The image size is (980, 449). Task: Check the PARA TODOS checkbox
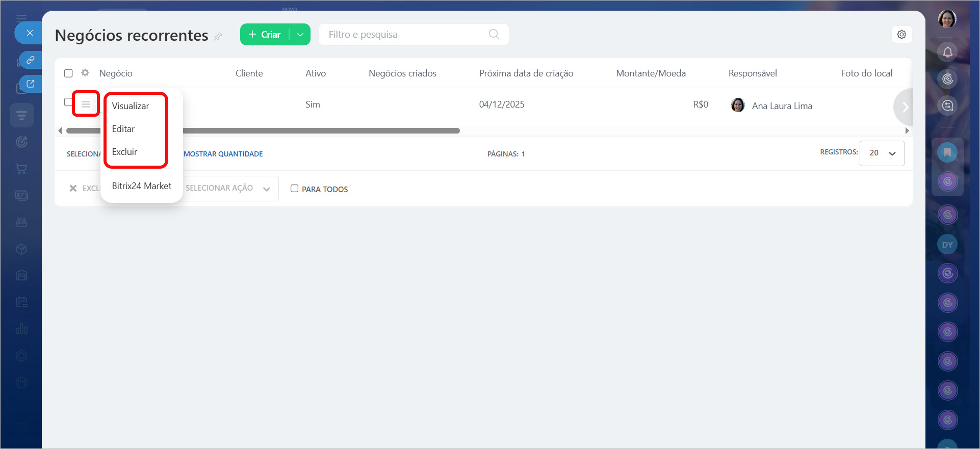tap(294, 189)
